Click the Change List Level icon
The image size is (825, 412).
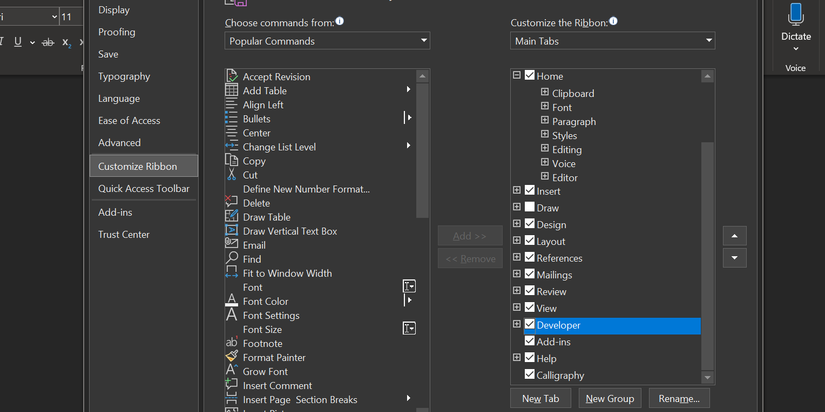point(232,147)
